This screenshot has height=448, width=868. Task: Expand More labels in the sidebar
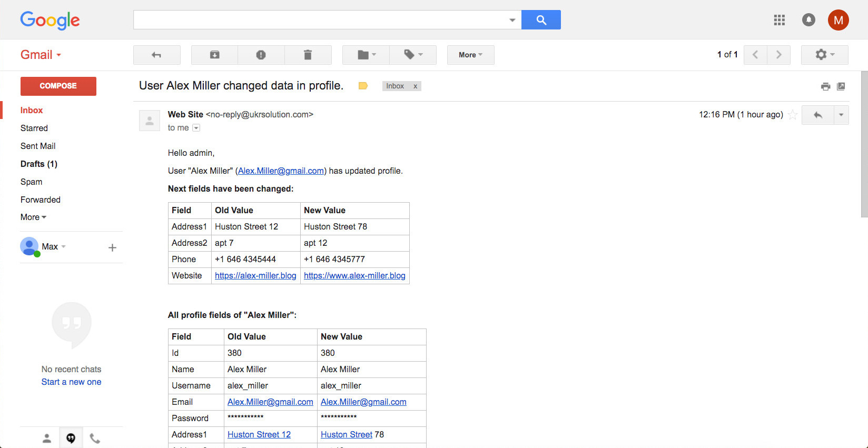tap(33, 217)
